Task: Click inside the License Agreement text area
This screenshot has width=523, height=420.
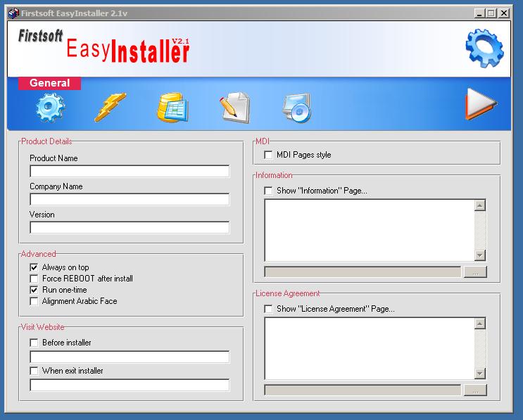Action: [370, 349]
